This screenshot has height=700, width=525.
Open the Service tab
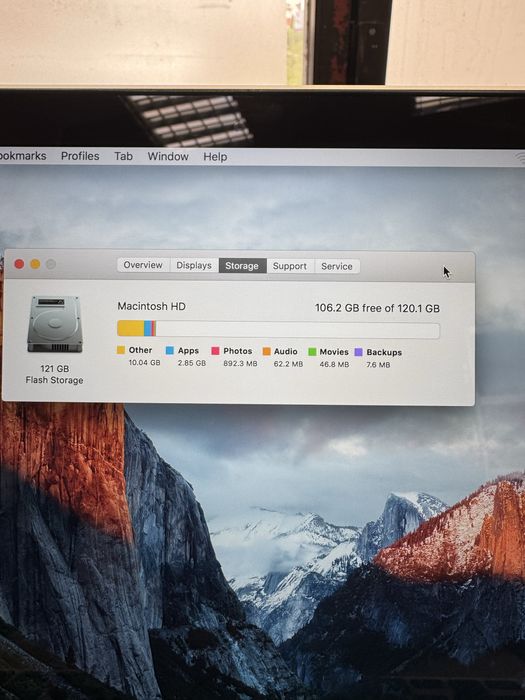337,266
